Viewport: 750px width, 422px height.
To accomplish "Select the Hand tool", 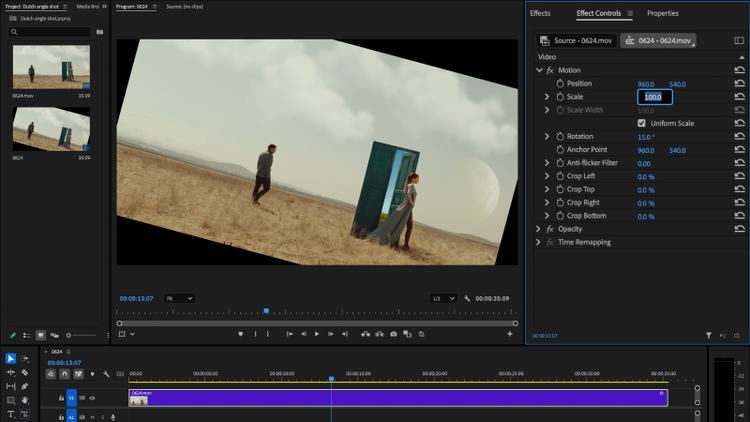I will (24, 399).
